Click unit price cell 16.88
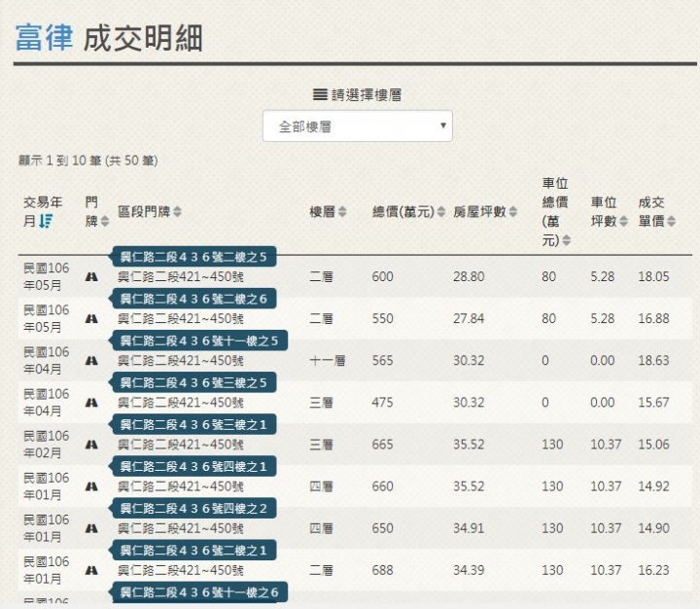Image resolution: width=700 pixels, height=609 pixels. coord(653,318)
